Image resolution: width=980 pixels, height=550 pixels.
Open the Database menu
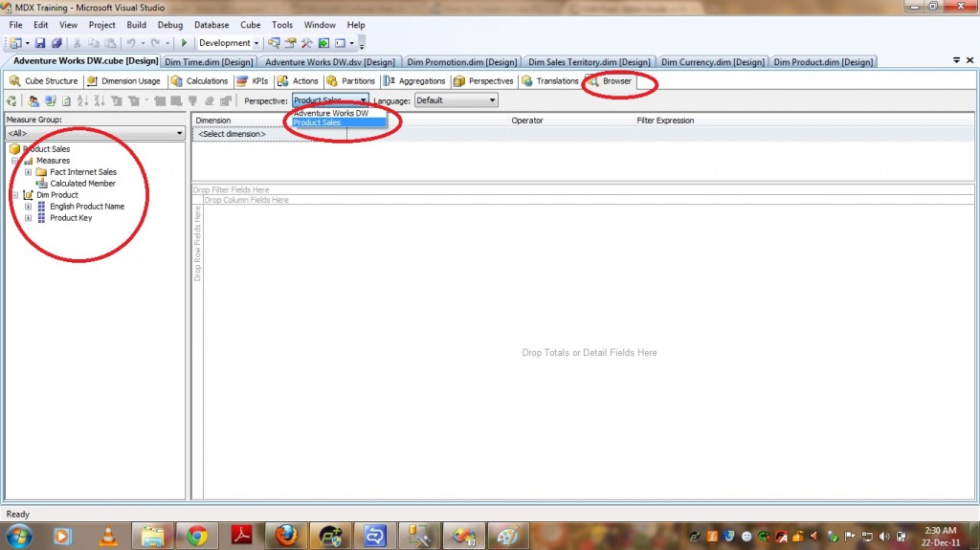click(x=211, y=25)
